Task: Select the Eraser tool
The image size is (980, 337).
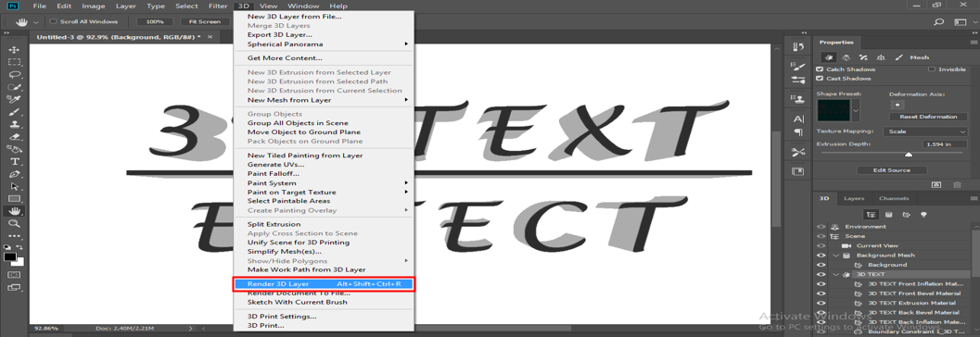Action: [15, 137]
